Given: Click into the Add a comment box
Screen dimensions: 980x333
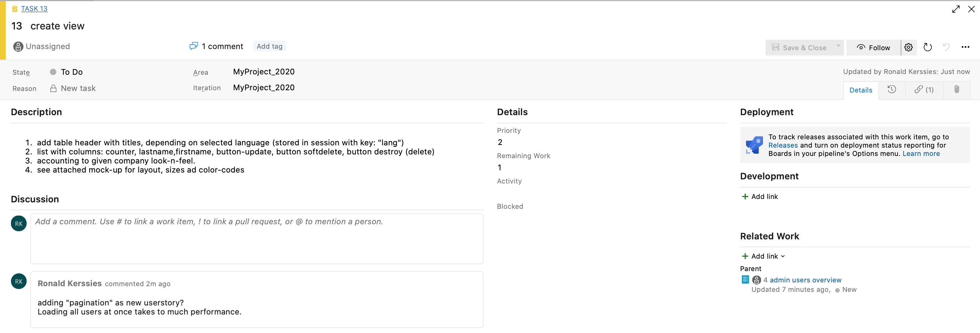Looking at the screenshot, I should (x=257, y=239).
